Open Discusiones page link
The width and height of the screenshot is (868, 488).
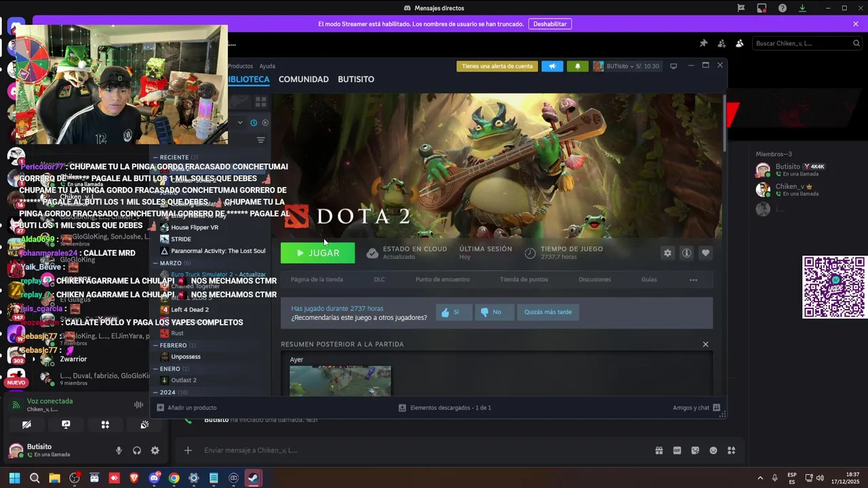(x=595, y=279)
